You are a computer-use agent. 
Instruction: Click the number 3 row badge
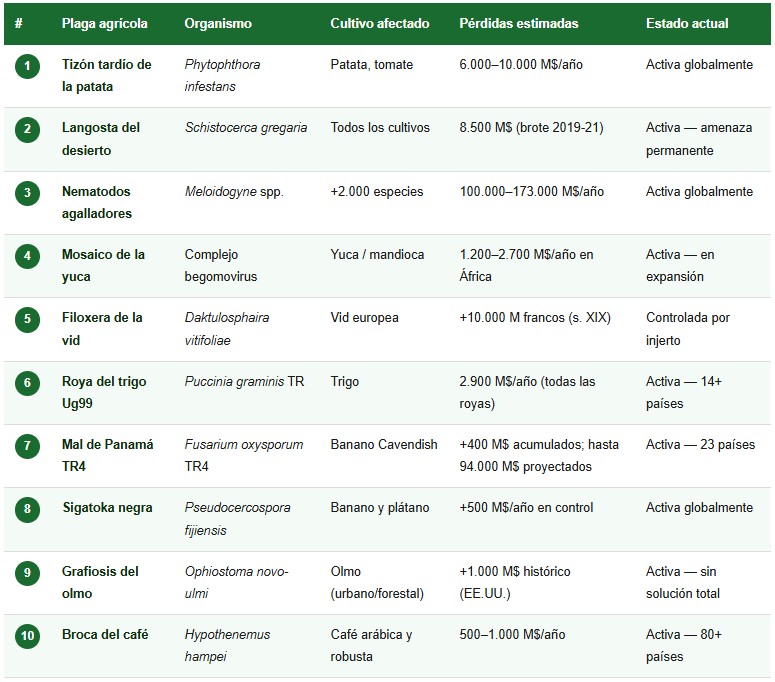coord(27,193)
